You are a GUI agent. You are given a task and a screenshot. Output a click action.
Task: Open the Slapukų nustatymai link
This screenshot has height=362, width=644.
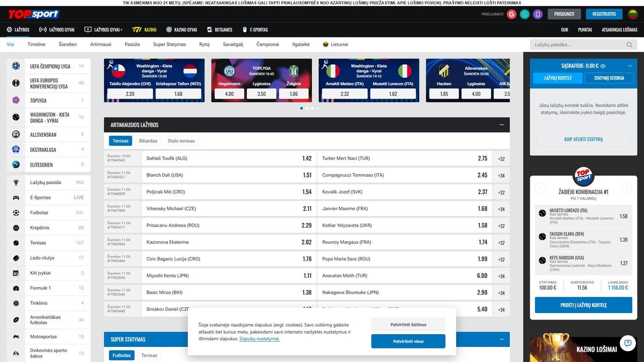pos(259,339)
